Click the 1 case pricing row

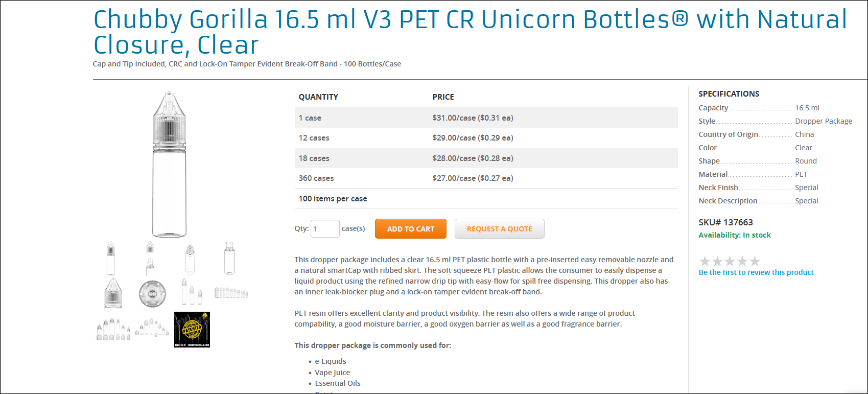tap(486, 118)
